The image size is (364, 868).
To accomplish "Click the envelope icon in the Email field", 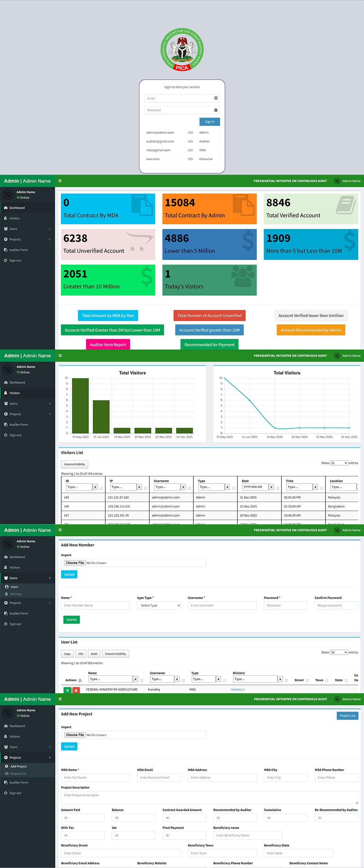I will click(x=216, y=98).
